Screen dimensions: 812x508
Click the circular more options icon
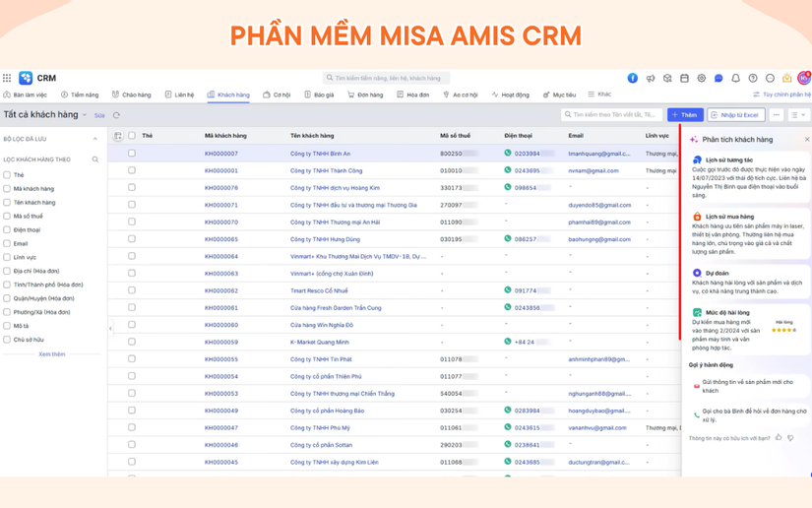770,78
